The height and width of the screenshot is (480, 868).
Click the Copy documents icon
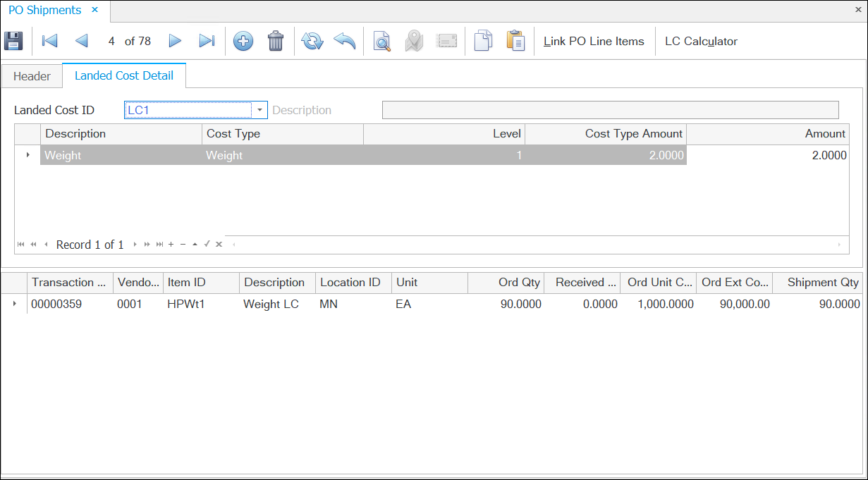click(x=483, y=41)
